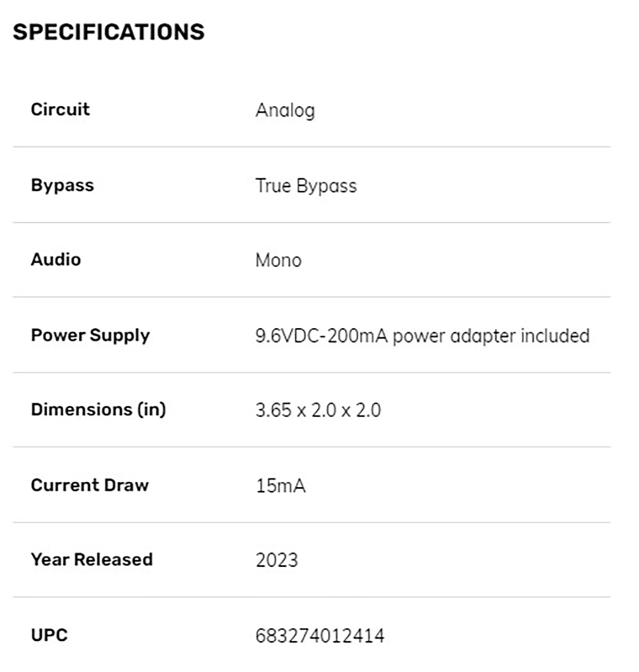The image size is (639, 672).
Task: Click the 2023 release year value
Action: [277, 561]
